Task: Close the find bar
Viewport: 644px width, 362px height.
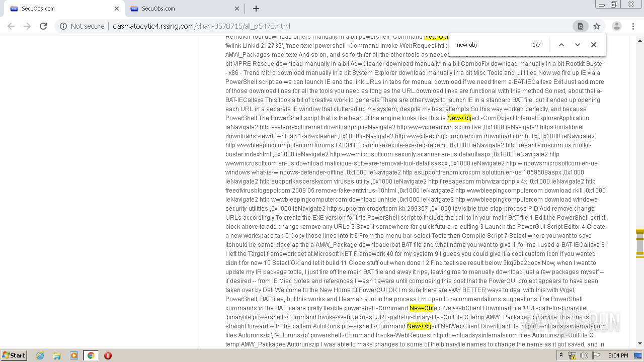Action: 594,45
